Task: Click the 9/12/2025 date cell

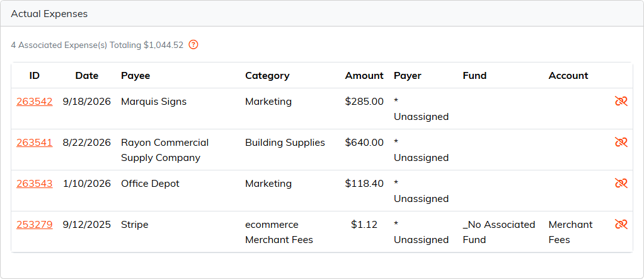Action: [87, 225]
